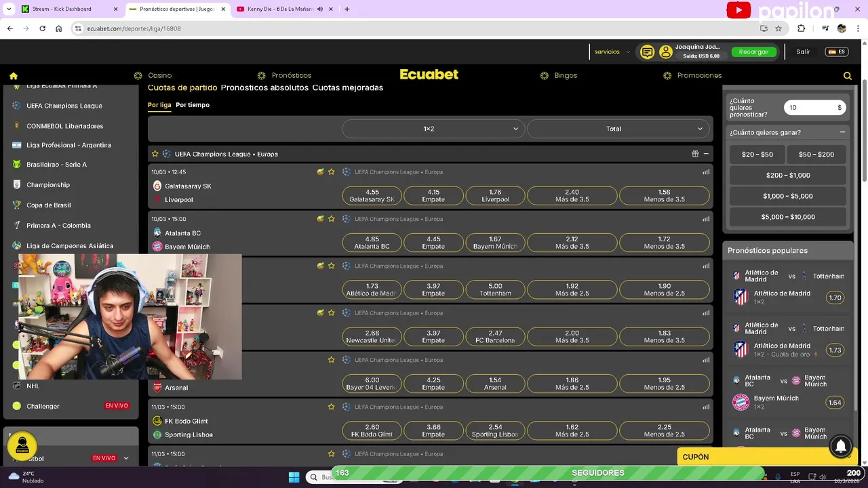Bet on Bayern Múnich at 1.67

(x=495, y=243)
